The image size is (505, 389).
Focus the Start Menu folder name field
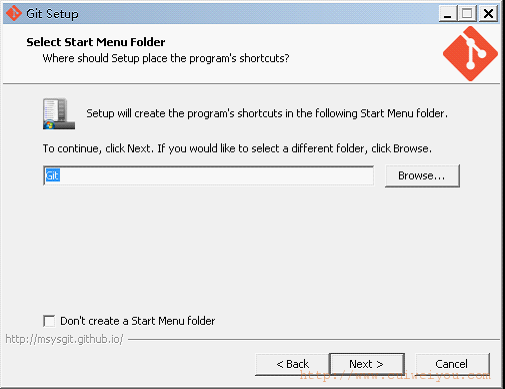tap(208, 176)
